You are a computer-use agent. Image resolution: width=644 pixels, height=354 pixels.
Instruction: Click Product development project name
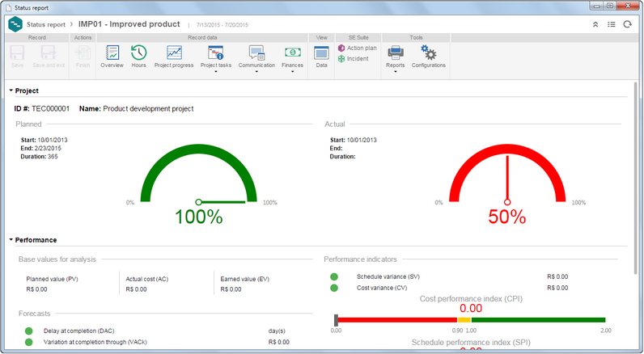[x=148, y=108]
